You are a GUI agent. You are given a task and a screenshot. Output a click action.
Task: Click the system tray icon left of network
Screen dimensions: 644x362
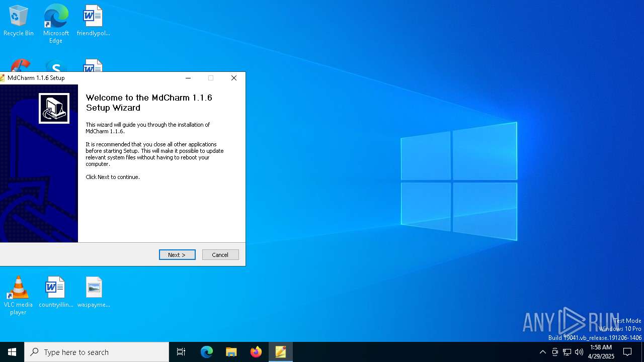[x=555, y=352]
